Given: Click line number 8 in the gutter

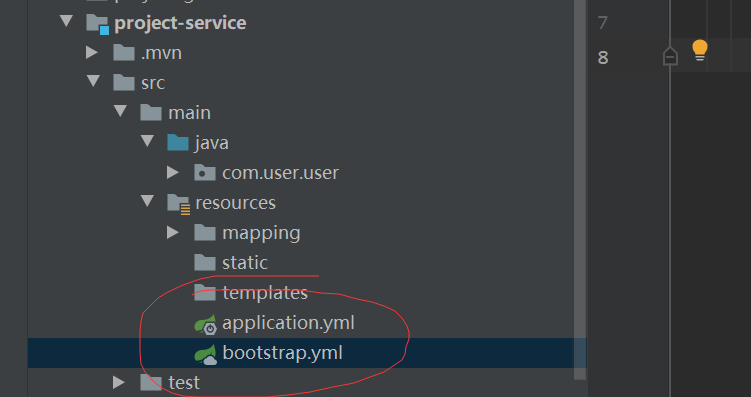Looking at the screenshot, I should (x=603, y=57).
